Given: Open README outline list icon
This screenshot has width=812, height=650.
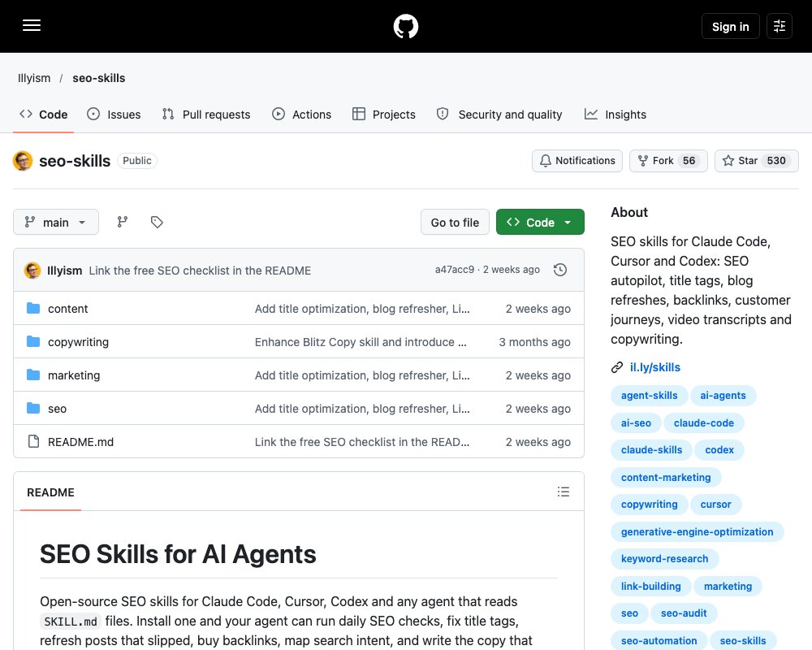Looking at the screenshot, I should tap(564, 492).
